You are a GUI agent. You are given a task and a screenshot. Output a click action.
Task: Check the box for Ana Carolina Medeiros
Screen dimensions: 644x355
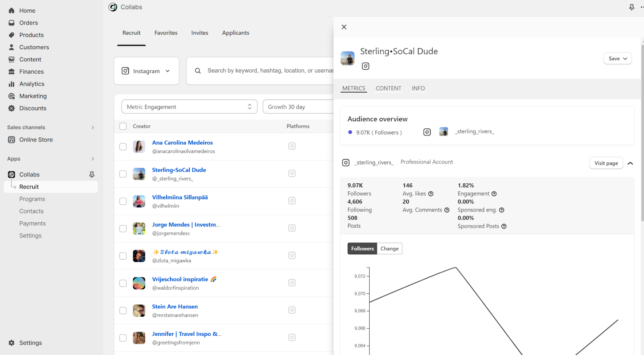tap(123, 147)
